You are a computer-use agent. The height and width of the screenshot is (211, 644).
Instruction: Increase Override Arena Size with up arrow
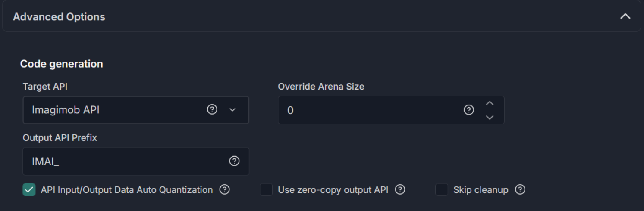(x=490, y=103)
